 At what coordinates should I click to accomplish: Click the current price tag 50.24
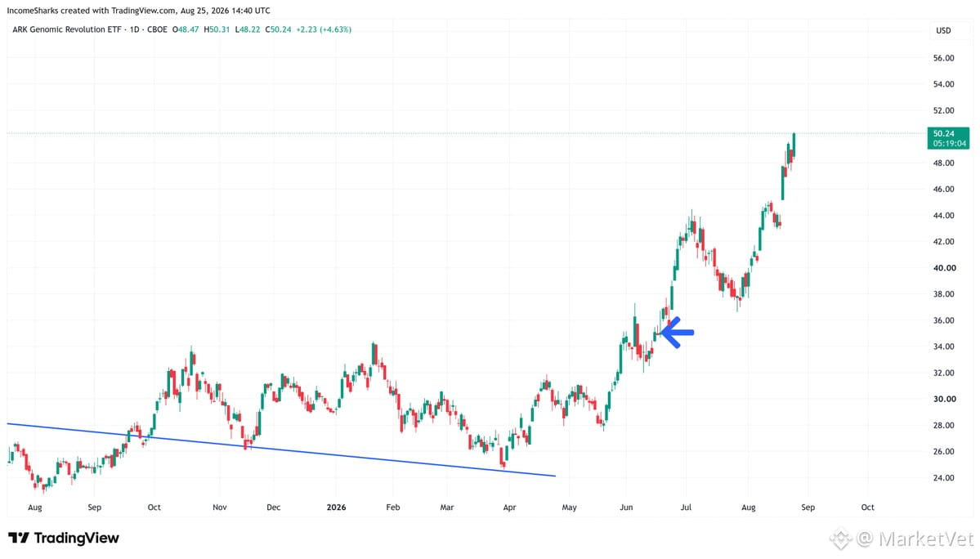coord(949,138)
